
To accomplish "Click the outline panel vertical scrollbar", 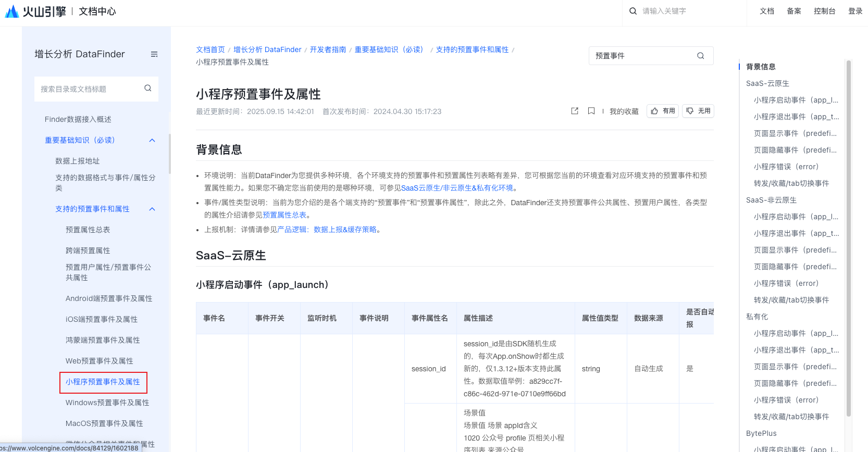I will 849,238.
